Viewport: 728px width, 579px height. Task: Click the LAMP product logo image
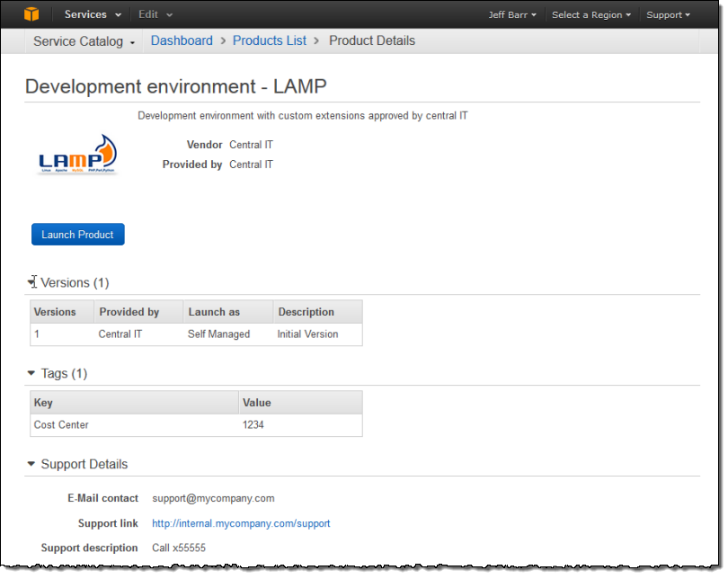click(x=79, y=155)
